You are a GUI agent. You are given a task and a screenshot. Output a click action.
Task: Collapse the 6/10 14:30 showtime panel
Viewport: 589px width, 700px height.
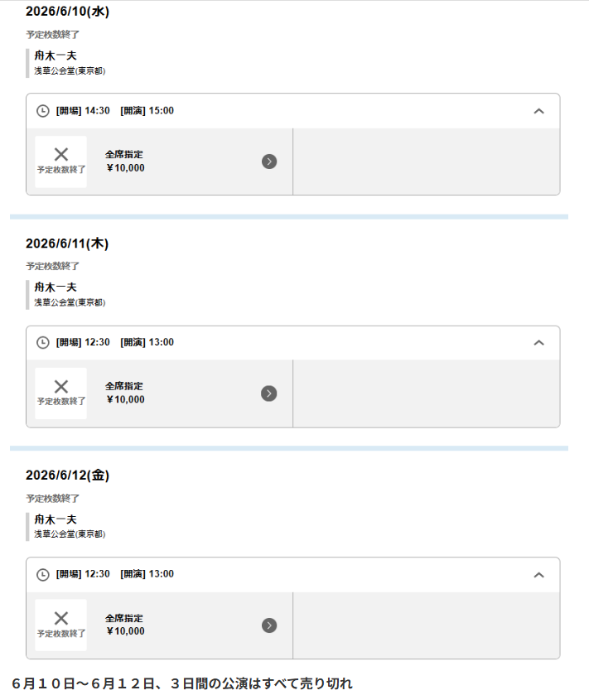(x=538, y=111)
